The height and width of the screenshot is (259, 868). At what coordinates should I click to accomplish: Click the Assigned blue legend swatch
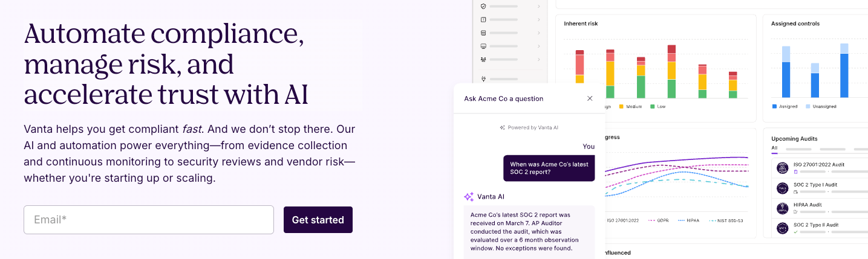point(774,107)
